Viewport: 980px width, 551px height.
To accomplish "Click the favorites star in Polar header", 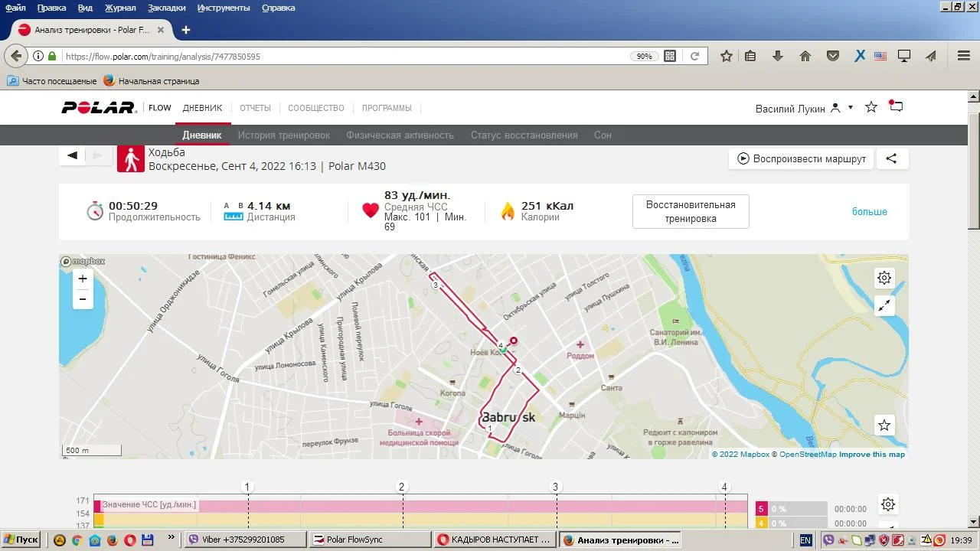I will tap(871, 107).
